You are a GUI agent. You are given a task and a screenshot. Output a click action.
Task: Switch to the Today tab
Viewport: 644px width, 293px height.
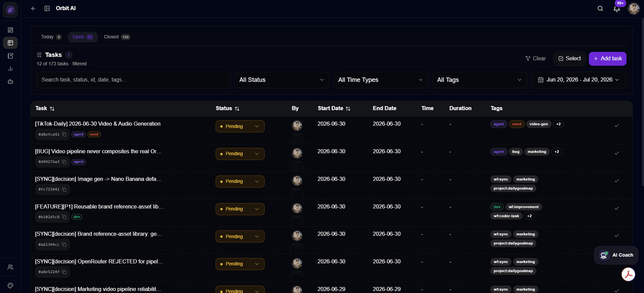[x=51, y=37]
